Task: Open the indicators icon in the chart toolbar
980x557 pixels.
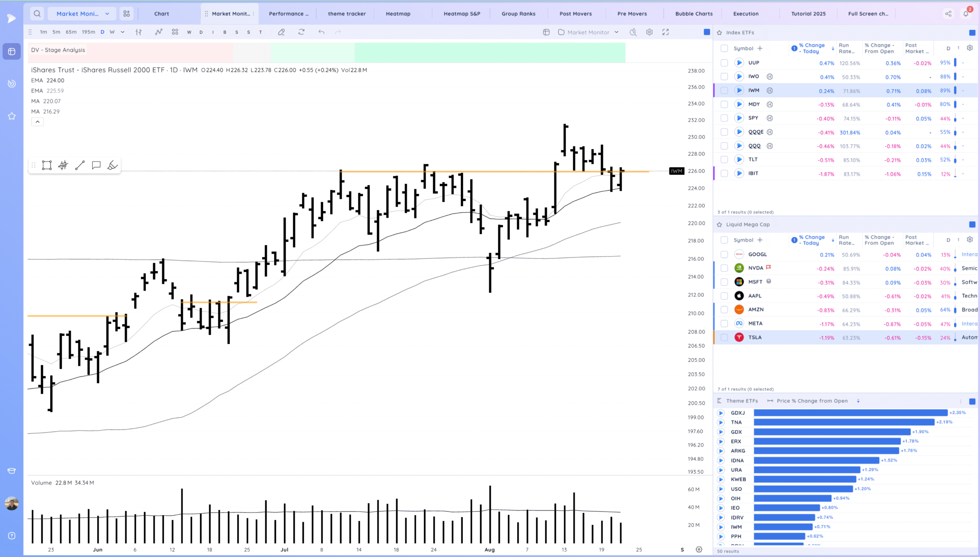Action: pyautogui.click(x=158, y=32)
